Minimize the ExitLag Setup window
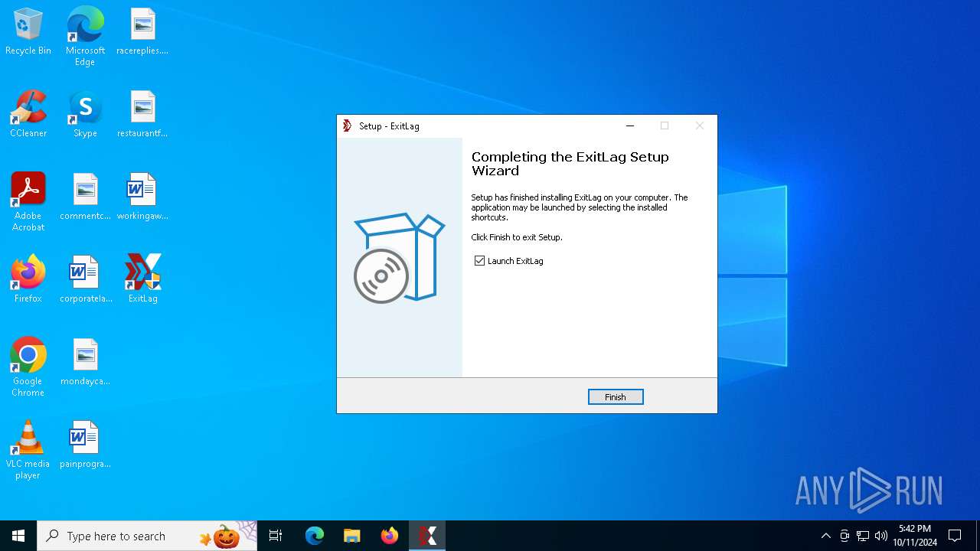The image size is (980, 551). tap(630, 126)
